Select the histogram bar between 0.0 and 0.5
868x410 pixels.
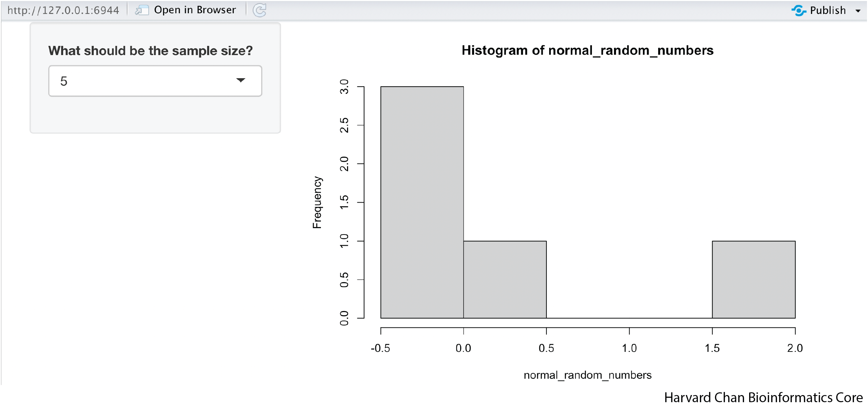(x=505, y=279)
